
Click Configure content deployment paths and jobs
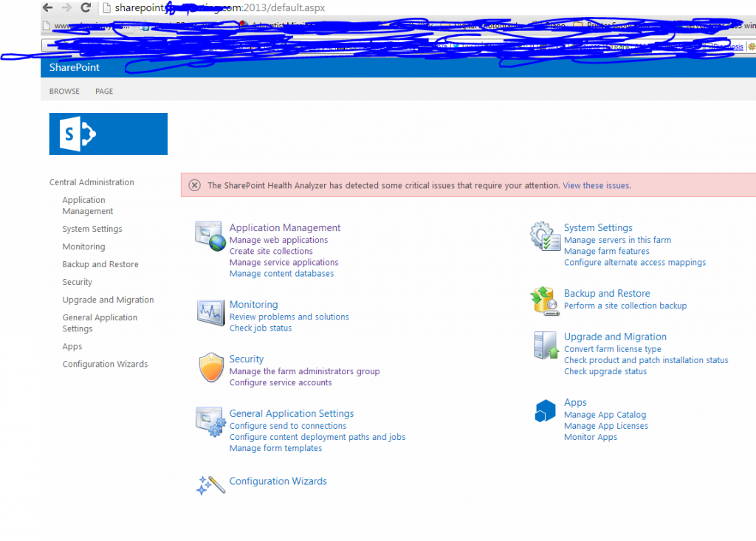point(317,437)
